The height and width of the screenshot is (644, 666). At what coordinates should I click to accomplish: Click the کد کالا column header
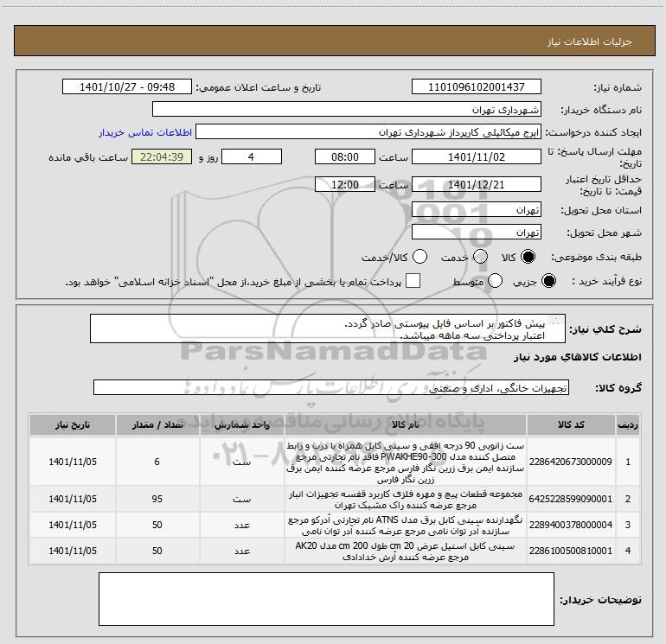pos(571,424)
